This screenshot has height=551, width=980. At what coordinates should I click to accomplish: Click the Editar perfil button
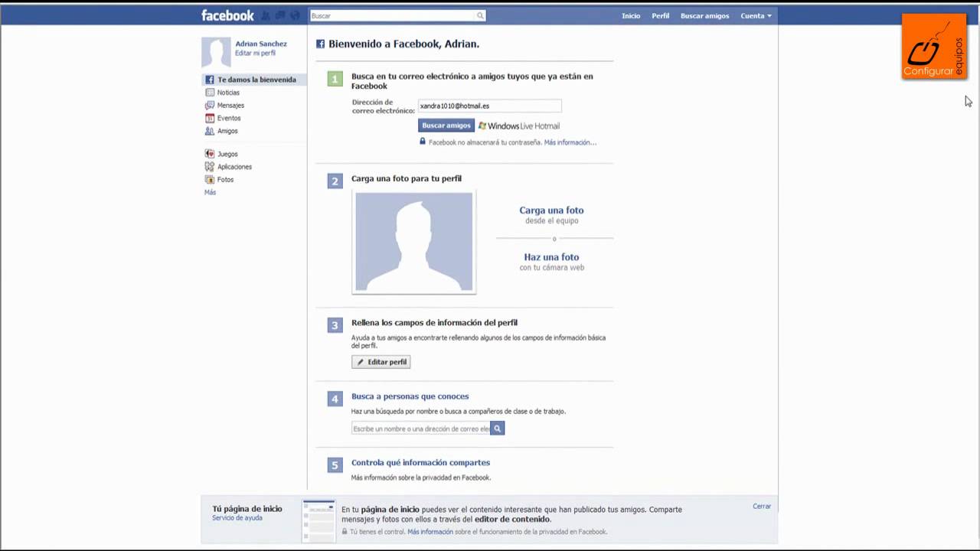coord(381,362)
